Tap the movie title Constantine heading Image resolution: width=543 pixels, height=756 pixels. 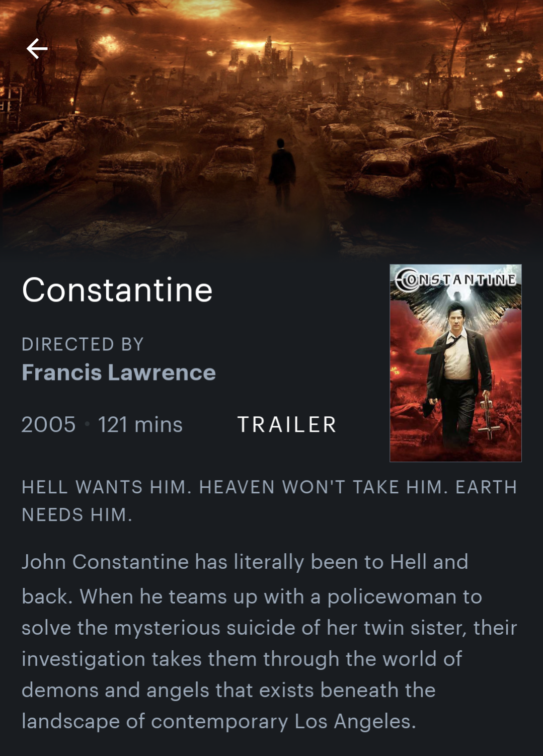(x=117, y=290)
